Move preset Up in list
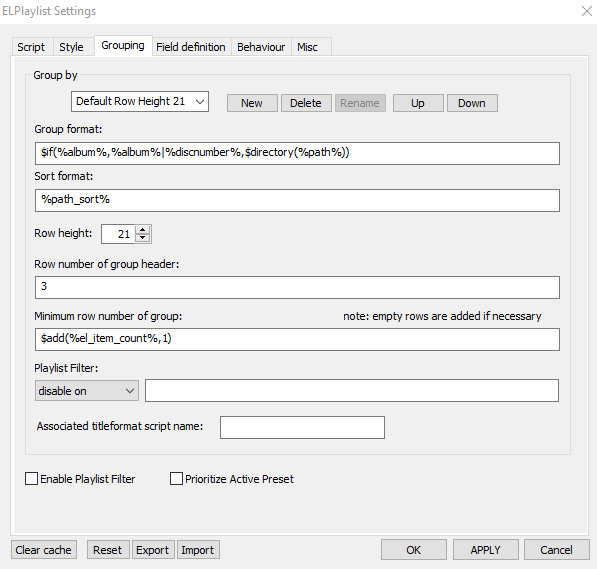Image resolution: width=597 pixels, height=569 pixels. point(418,103)
